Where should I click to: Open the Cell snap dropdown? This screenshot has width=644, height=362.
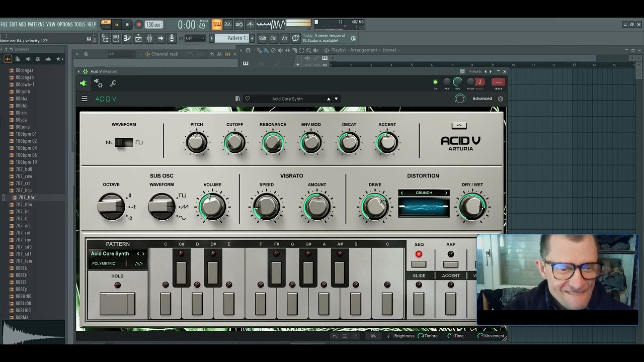195,38
